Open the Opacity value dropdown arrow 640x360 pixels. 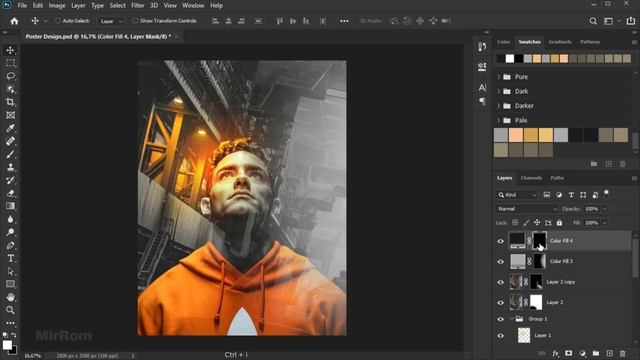[604, 209]
